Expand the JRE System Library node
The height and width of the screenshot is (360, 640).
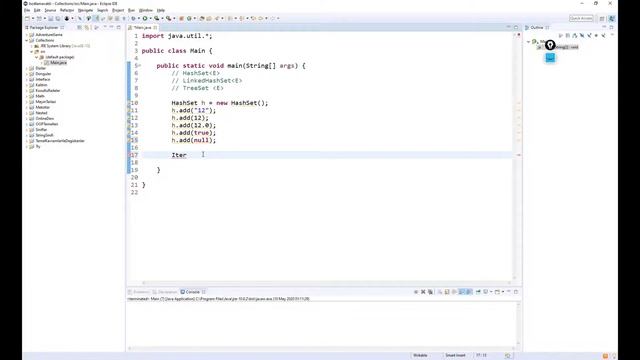pyautogui.click(x=32, y=46)
